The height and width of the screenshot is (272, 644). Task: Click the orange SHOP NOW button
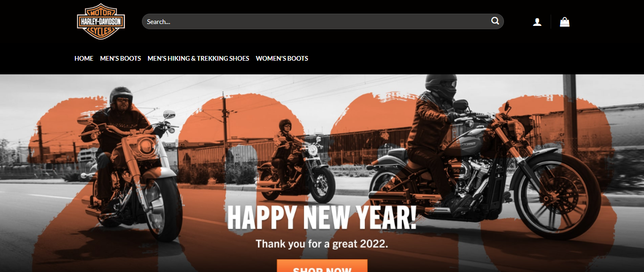click(x=322, y=266)
